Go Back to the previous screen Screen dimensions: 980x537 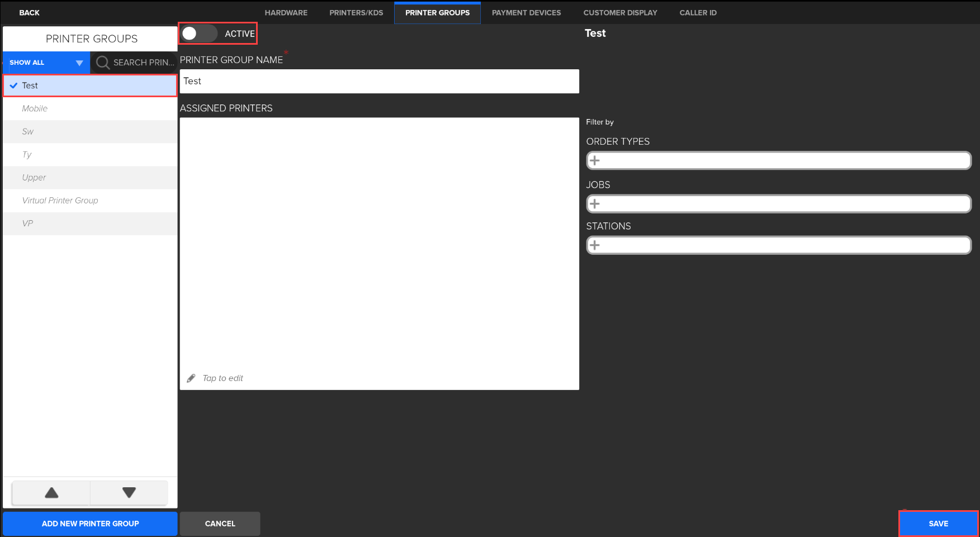[29, 13]
